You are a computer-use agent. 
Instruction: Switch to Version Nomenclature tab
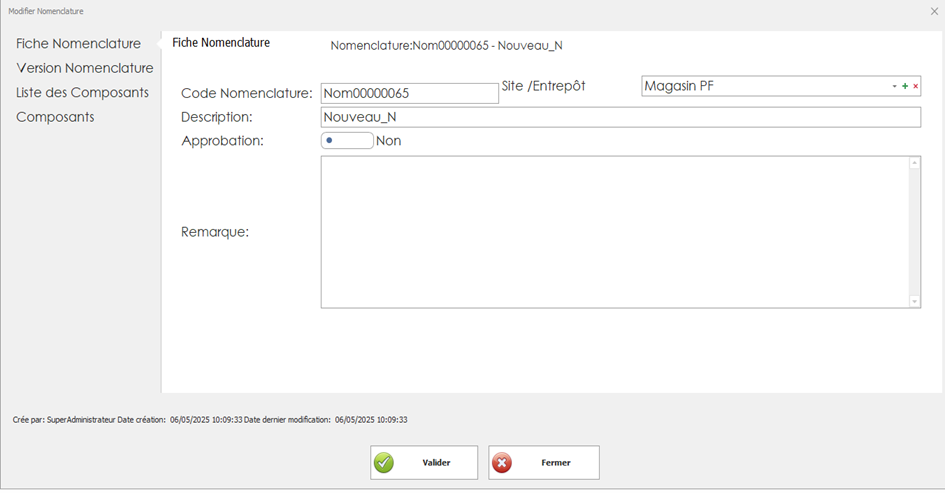coord(84,68)
